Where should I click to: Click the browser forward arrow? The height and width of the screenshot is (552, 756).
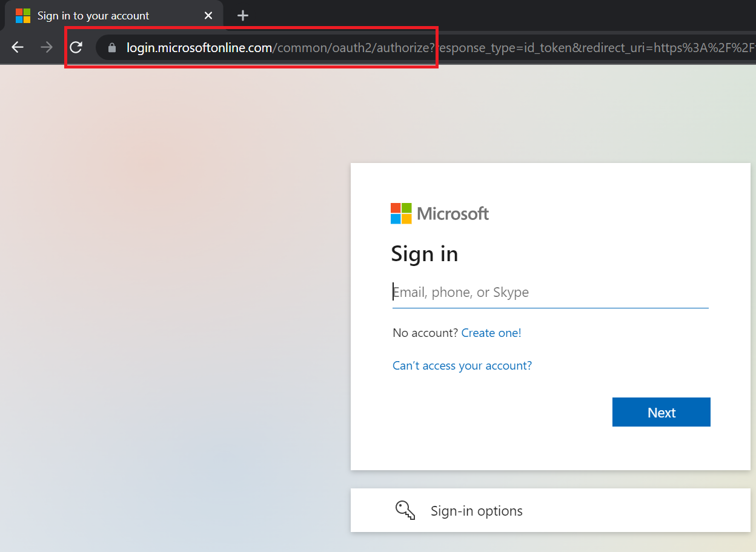[47, 47]
